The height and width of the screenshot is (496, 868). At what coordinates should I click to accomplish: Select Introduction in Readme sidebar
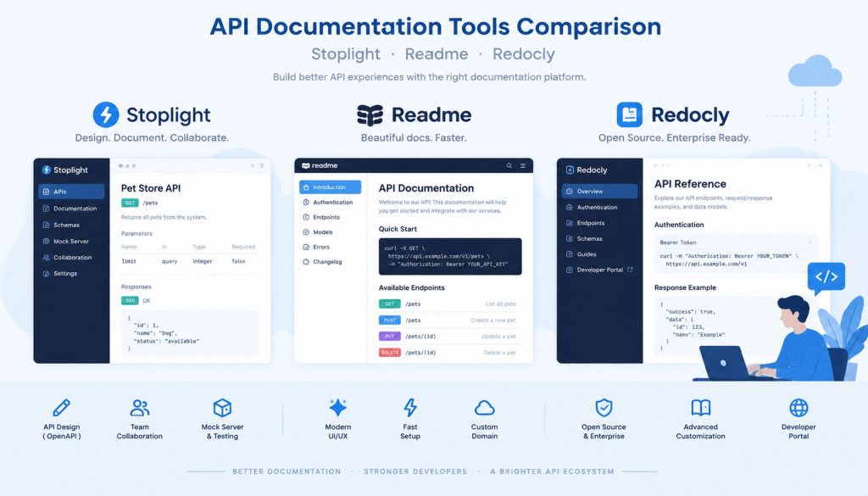[x=331, y=187]
